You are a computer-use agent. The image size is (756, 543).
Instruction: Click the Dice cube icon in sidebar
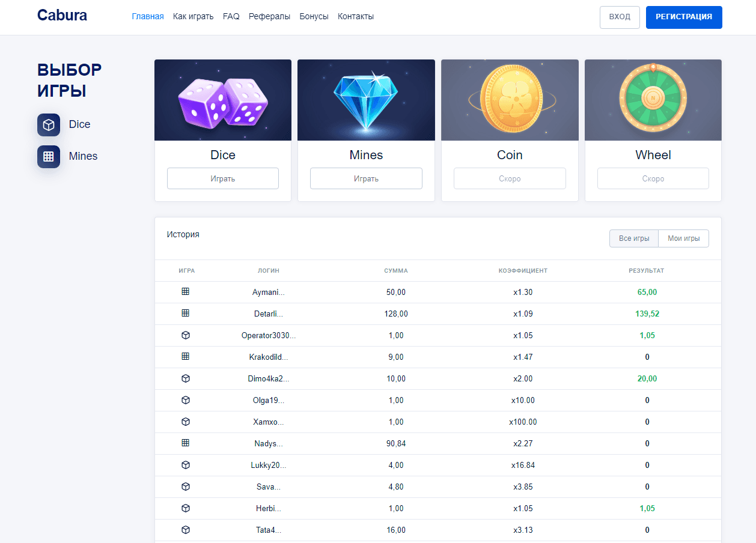[x=49, y=125]
